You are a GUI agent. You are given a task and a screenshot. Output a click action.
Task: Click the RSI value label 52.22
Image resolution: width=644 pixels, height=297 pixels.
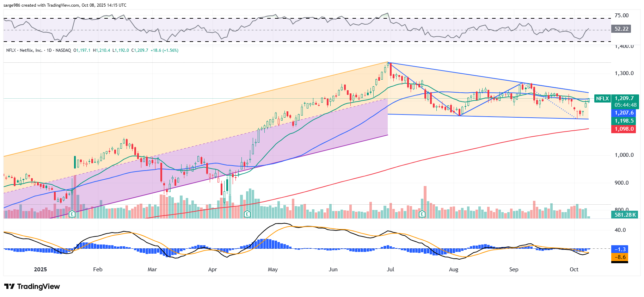coord(621,29)
